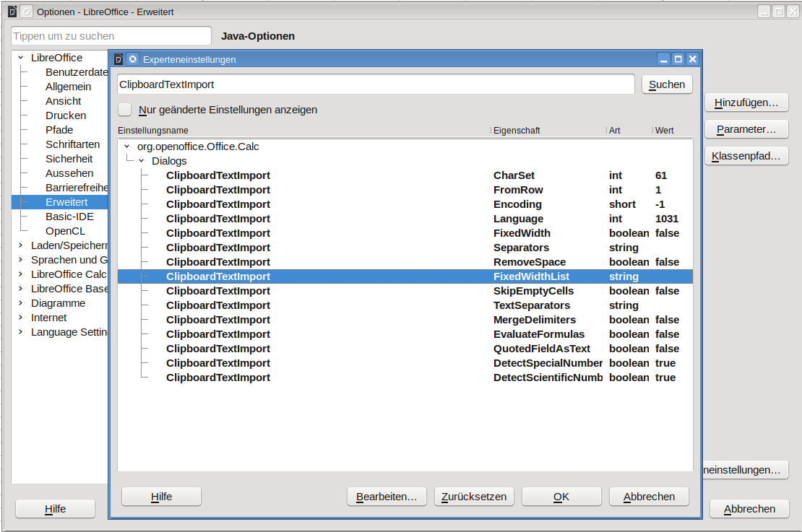802x532 pixels.
Task: Select the RemoveSpace setting row
Action: (405, 261)
